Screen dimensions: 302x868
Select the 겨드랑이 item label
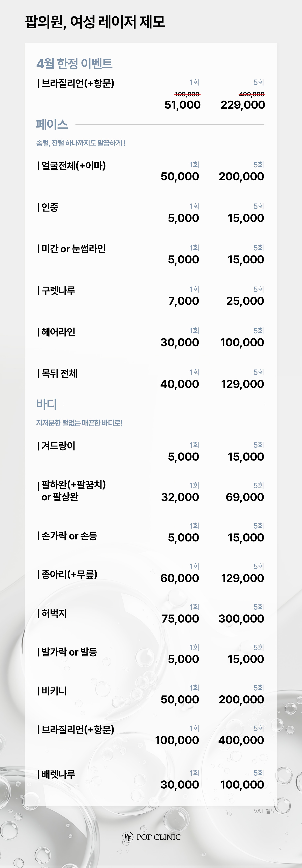point(56,446)
